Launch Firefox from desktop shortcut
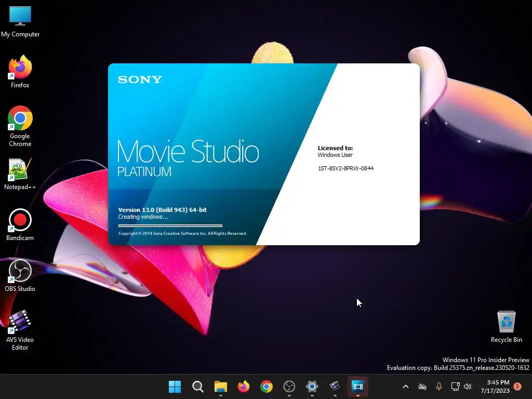 [20, 72]
